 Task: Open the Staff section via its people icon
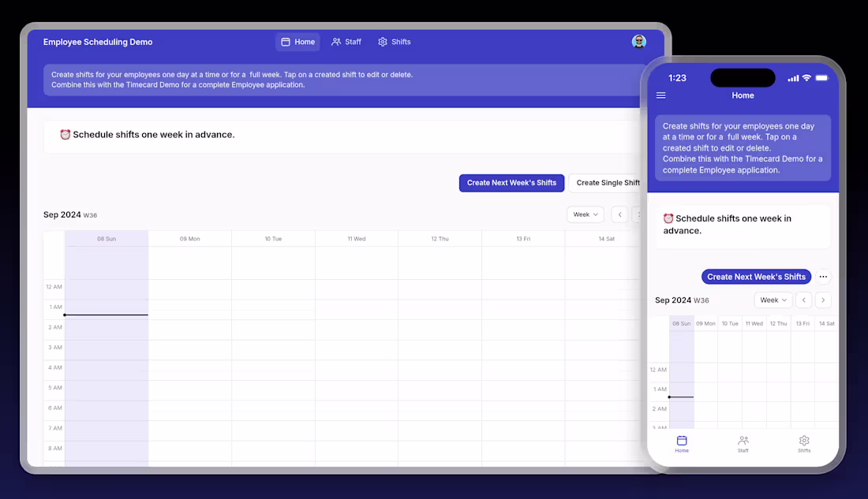[335, 41]
